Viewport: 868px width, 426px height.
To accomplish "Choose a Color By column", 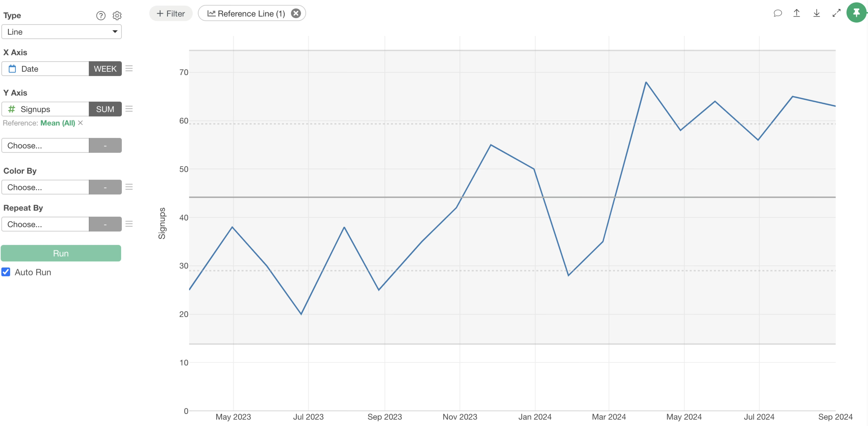I will click(45, 187).
